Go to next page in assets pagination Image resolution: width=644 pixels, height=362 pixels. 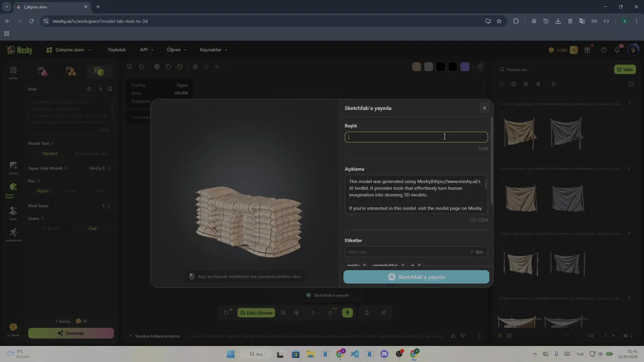tap(605, 335)
